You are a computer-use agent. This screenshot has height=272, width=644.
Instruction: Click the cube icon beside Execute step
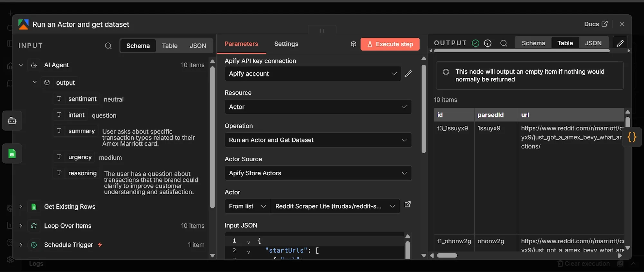click(353, 44)
